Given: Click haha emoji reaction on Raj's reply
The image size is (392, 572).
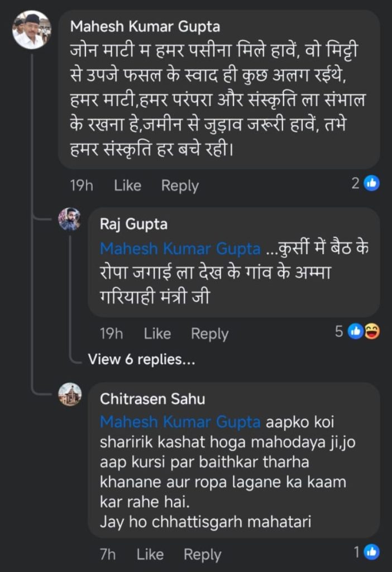Looking at the screenshot, I should coord(372,332).
